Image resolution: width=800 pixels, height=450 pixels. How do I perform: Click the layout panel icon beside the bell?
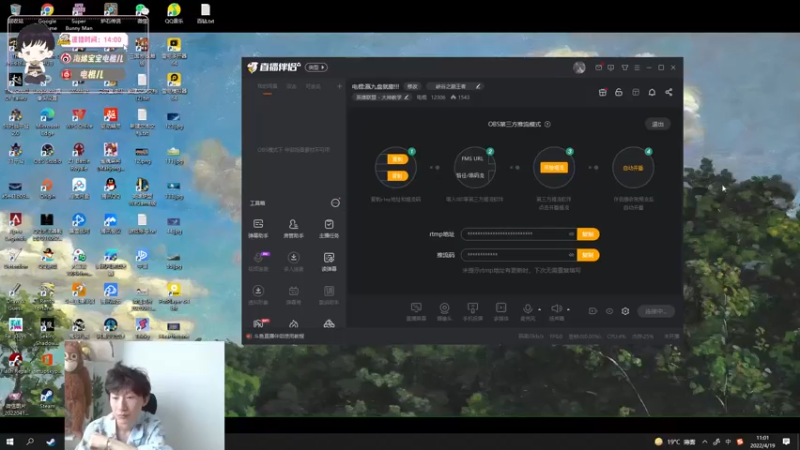(x=636, y=92)
